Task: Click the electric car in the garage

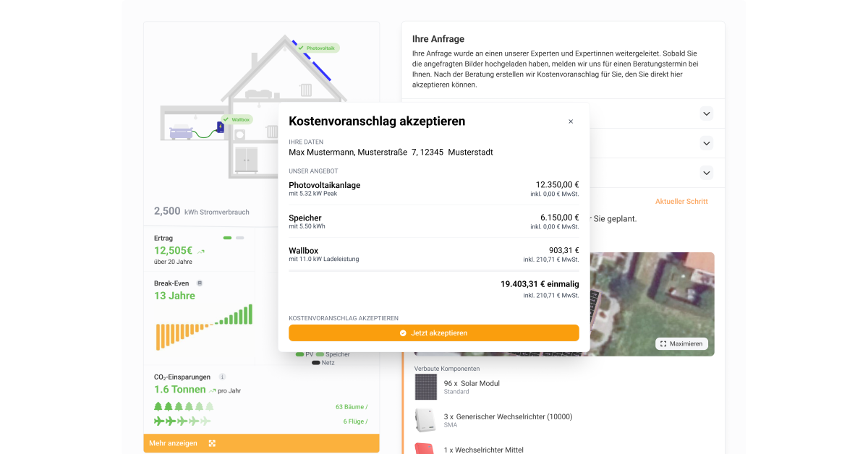Action: coord(181,131)
